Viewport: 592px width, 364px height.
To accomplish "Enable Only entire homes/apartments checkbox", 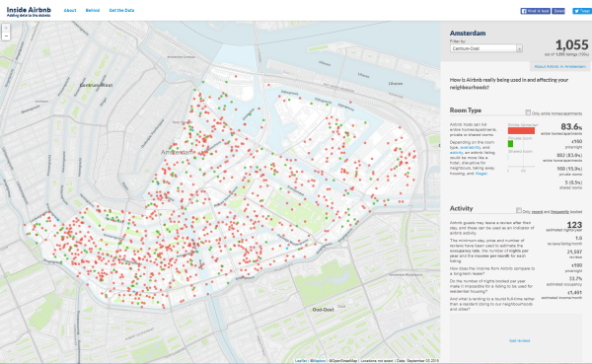I will click(528, 112).
